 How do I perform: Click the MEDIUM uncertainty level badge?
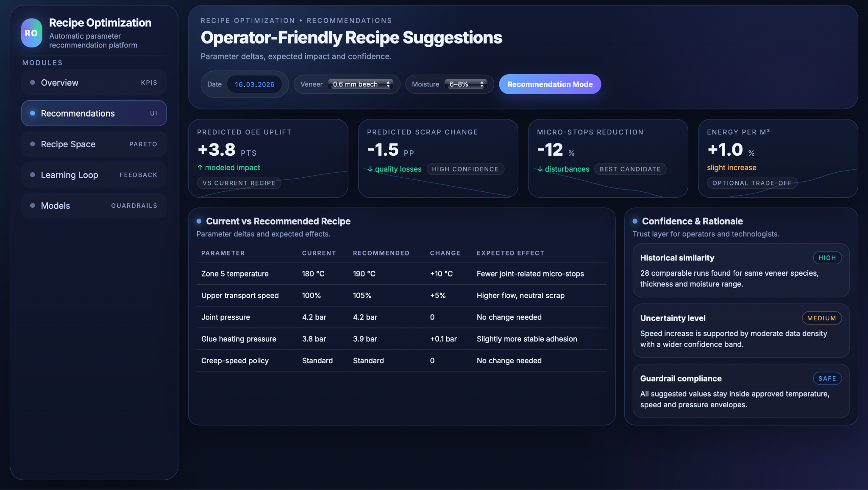pyautogui.click(x=821, y=318)
